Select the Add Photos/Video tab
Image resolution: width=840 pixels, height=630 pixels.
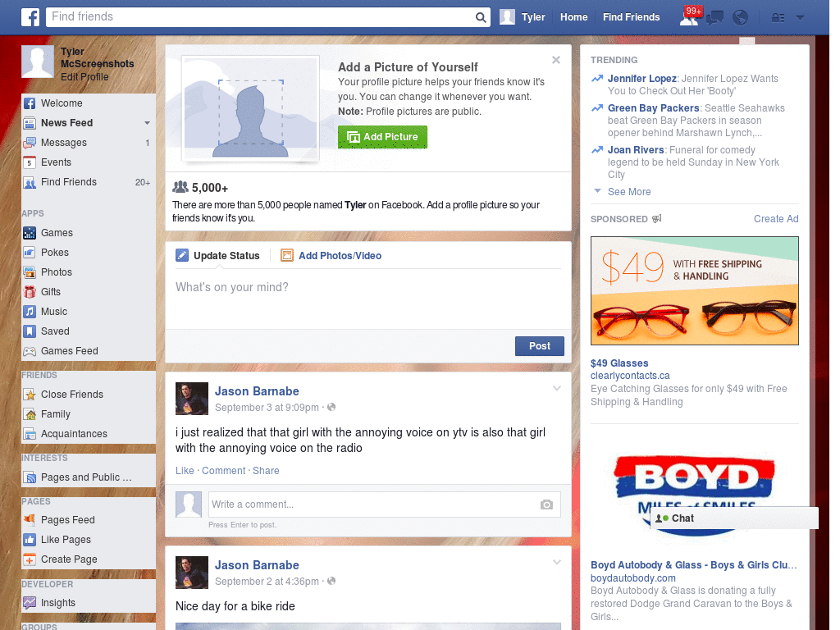click(x=331, y=256)
